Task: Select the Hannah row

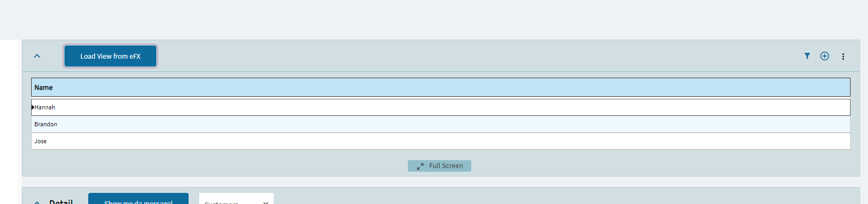Action: (441, 107)
